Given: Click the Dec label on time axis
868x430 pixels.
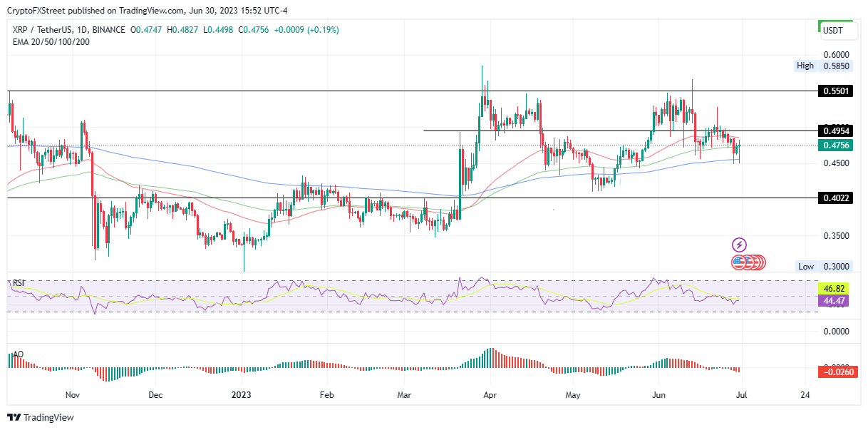Looking at the screenshot, I should click(156, 394).
